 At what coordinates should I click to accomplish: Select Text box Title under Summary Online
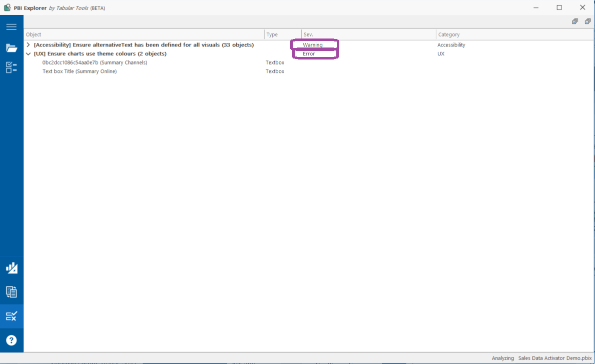coord(80,71)
